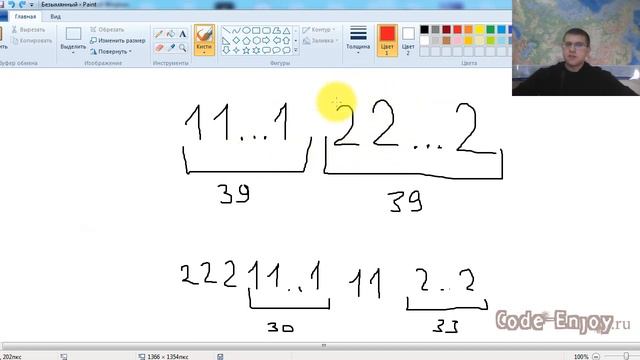Pick the Six-point star shape

(x=256, y=50)
